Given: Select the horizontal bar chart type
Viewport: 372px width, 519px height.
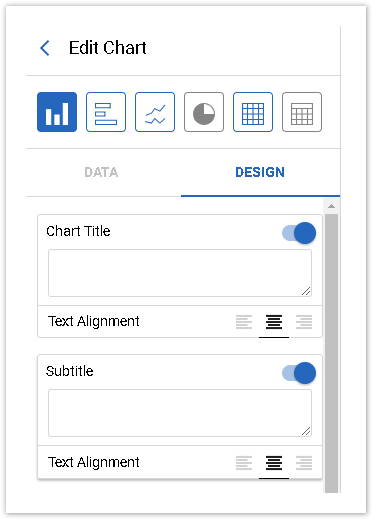Looking at the screenshot, I should [106, 112].
